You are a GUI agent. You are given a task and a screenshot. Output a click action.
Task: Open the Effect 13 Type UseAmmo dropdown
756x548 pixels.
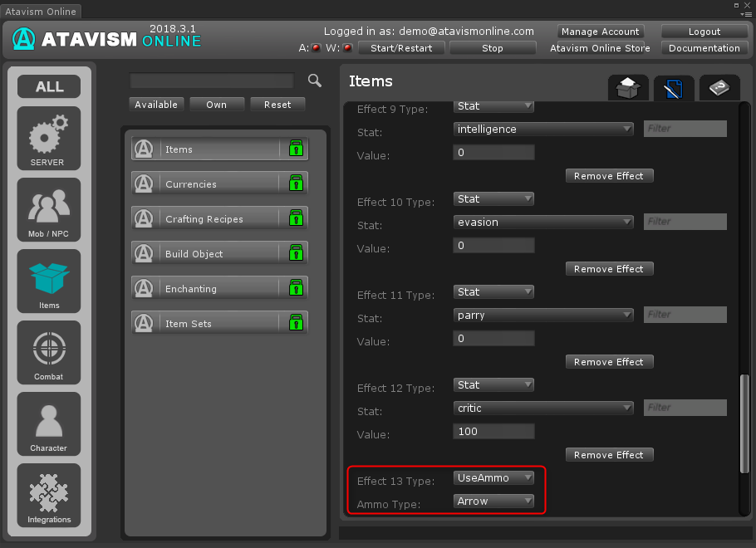494,477
